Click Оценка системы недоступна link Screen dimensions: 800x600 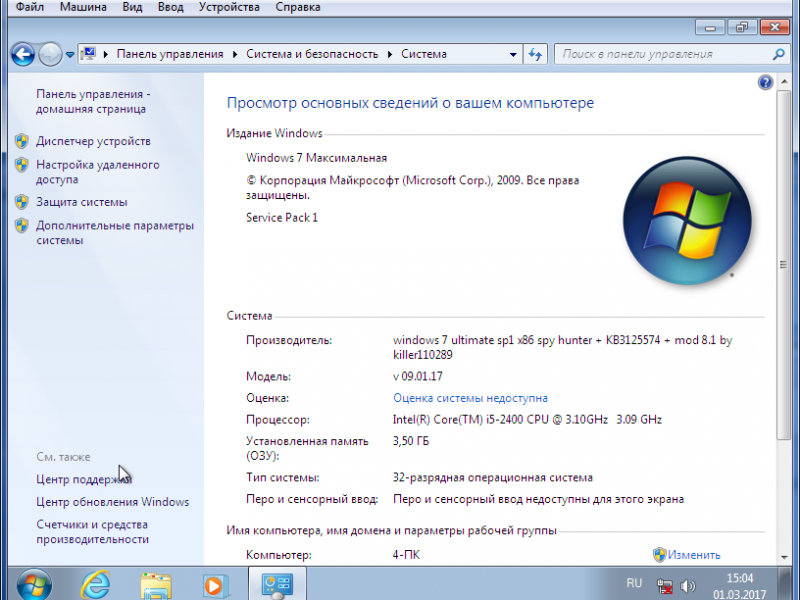[470, 398]
